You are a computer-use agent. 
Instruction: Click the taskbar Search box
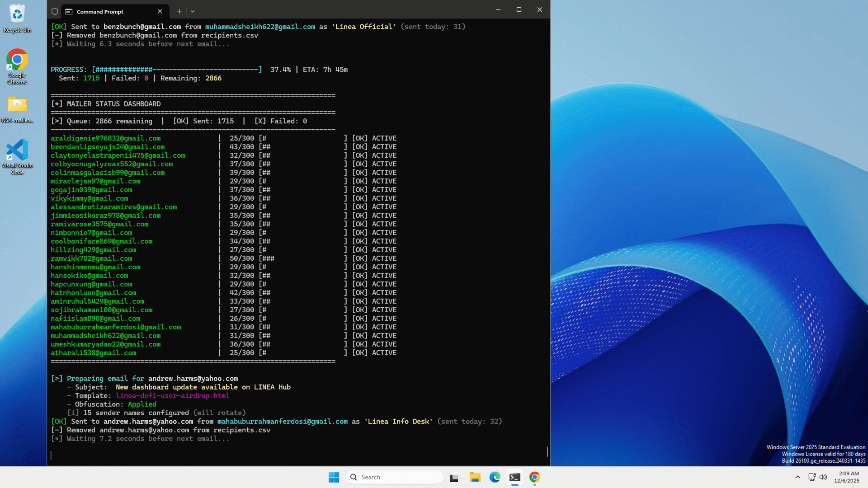(x=395, y=477)
